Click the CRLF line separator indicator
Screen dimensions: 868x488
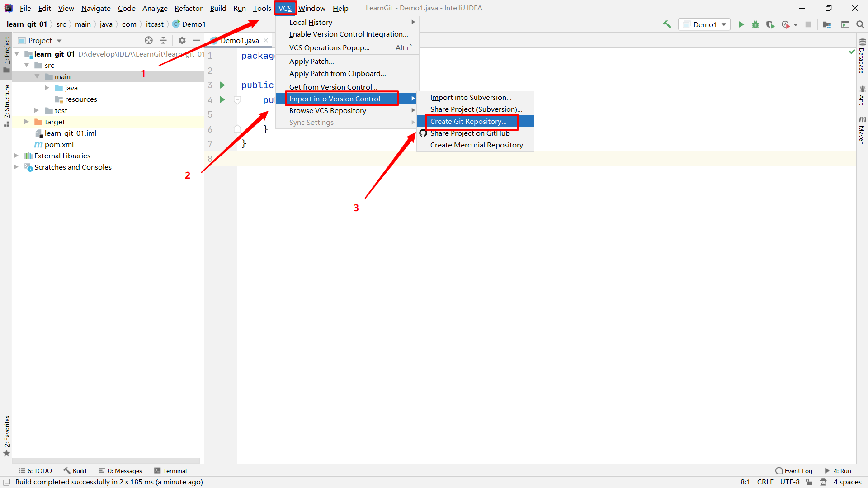point(765,482)
